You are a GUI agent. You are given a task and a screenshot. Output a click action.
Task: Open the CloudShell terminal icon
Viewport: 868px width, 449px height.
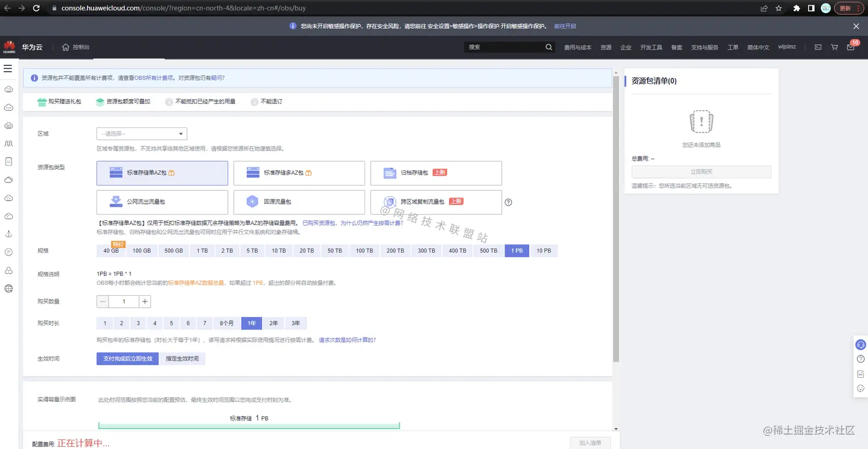pyautogui.click(x=818, y=47)
